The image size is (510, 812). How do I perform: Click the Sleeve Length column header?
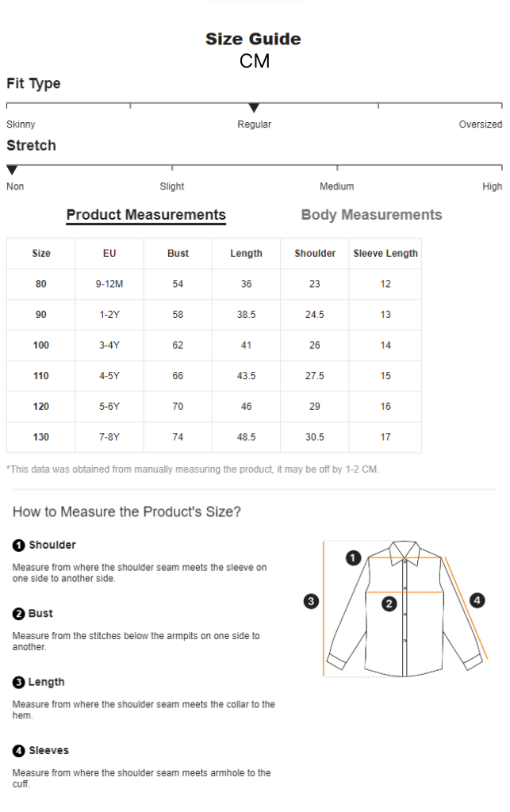pos(385,253)
